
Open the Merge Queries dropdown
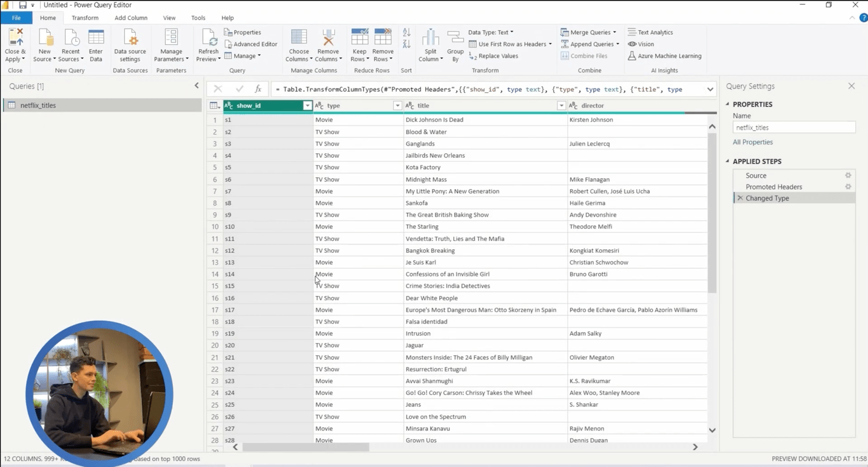[x=588, y=32]
